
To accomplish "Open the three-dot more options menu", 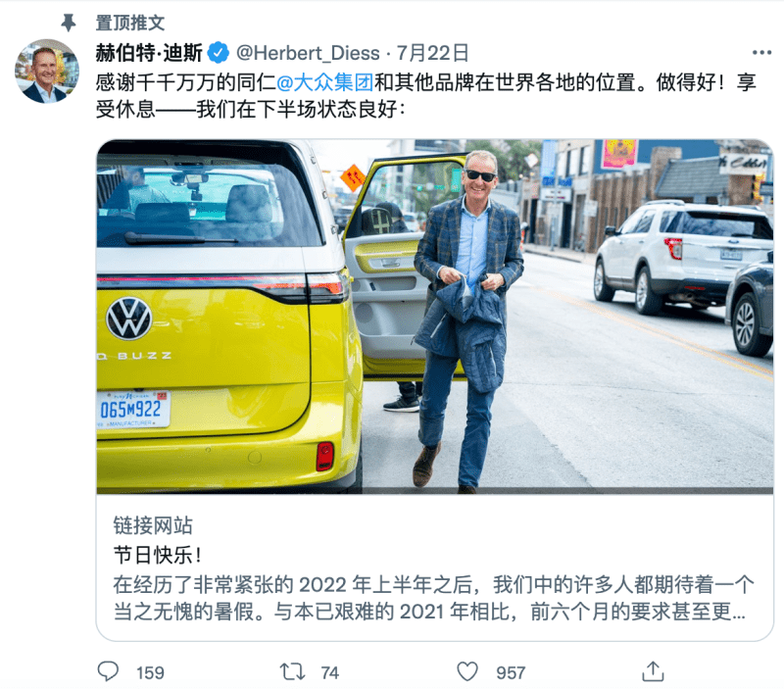I will click(761, 53).
